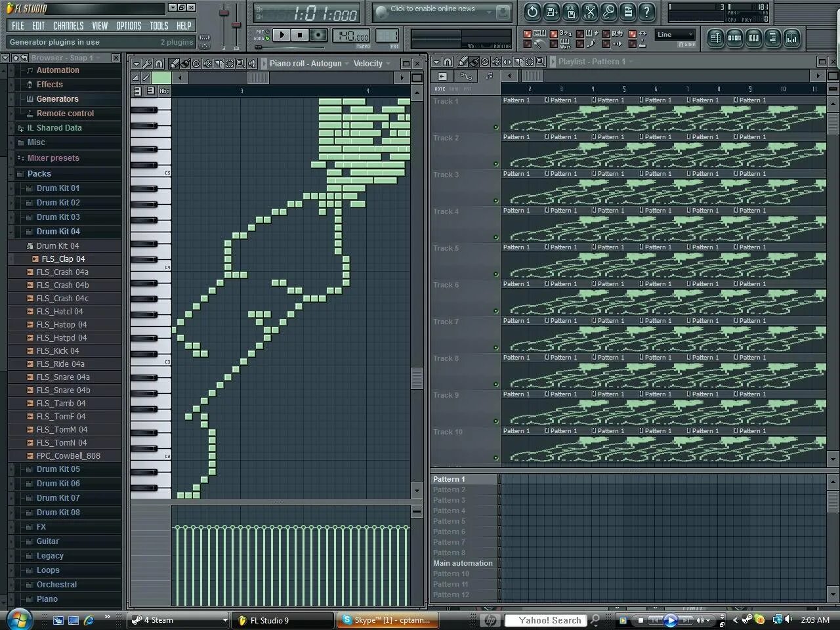Select the Draw tool in the Piano roll toolbar

tap(174, 63)
